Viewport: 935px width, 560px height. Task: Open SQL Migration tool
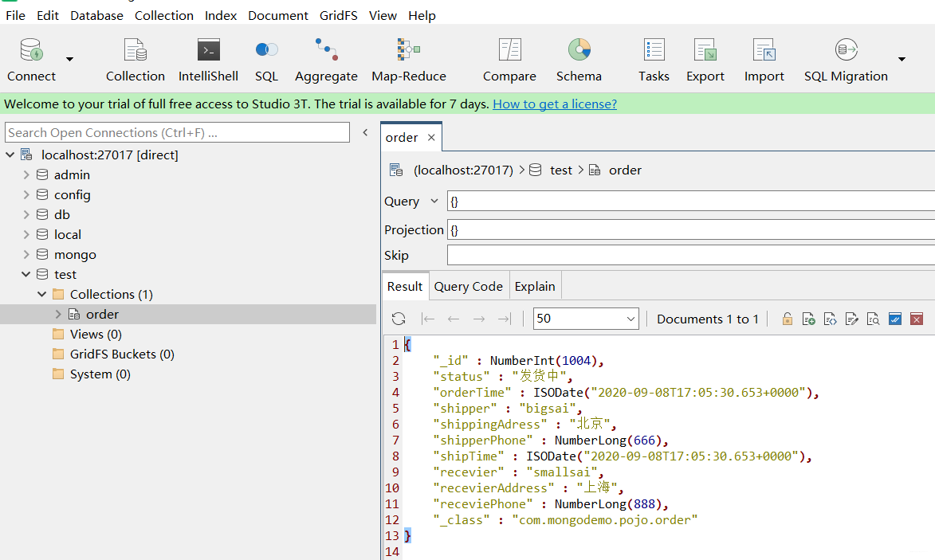[x=845, y=60]
